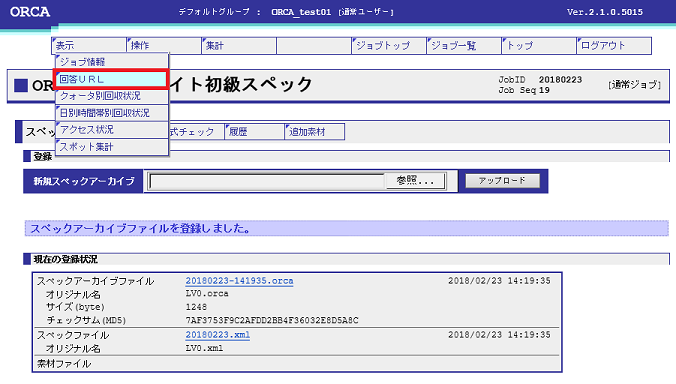
Task: Select ジョブ情報 from dropdown menu
Action: pos(112,62)
